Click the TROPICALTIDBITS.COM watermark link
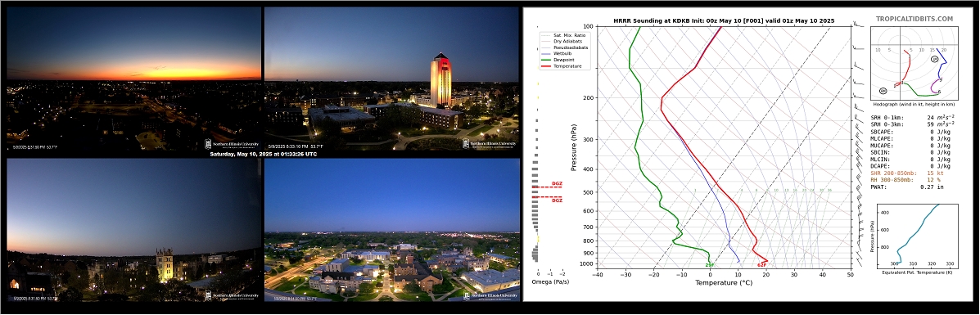The image size is (980, 315). click(915, 20)
